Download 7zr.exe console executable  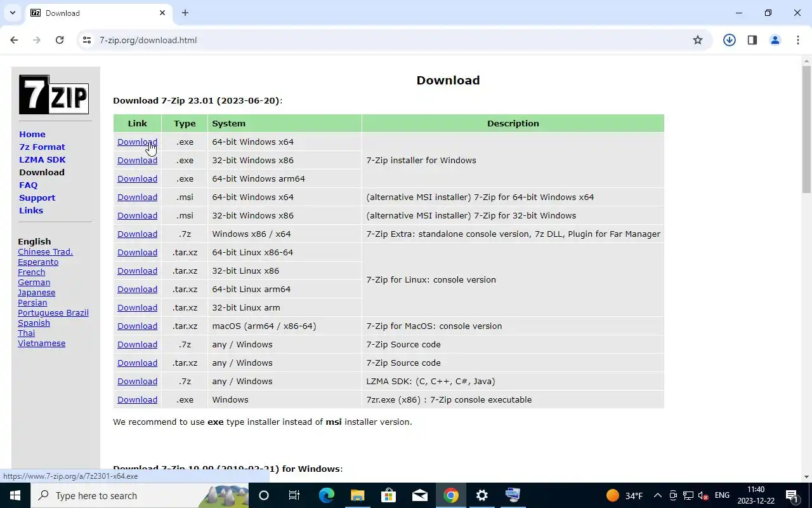(x=137, y=399)
